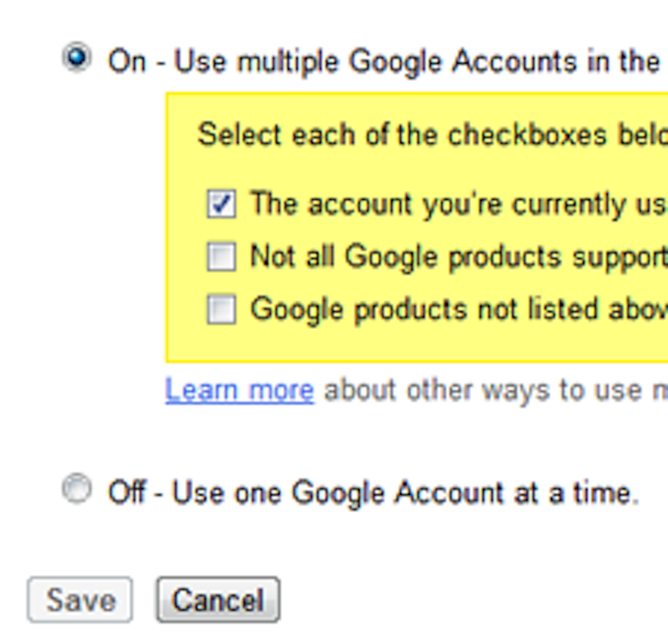Viewport: 668px width, 644px height.
Task: Tick the 'Not all Google products support' checkbox
Action: coord(221,256)
